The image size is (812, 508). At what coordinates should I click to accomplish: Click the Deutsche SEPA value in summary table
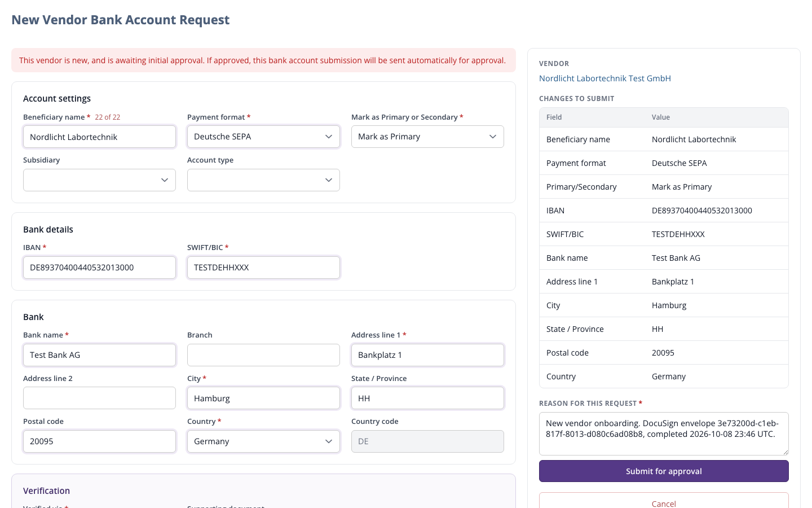coord(679,163)
